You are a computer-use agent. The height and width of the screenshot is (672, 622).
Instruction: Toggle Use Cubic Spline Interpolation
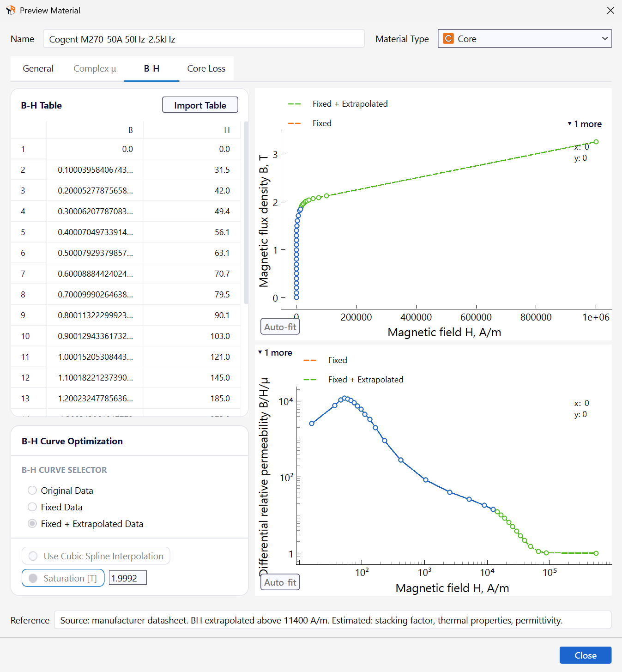coord(96,556)
